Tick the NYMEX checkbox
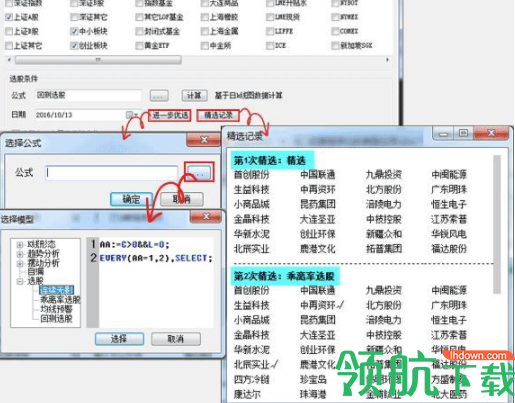The image size is (515, 403). point(335,17)
